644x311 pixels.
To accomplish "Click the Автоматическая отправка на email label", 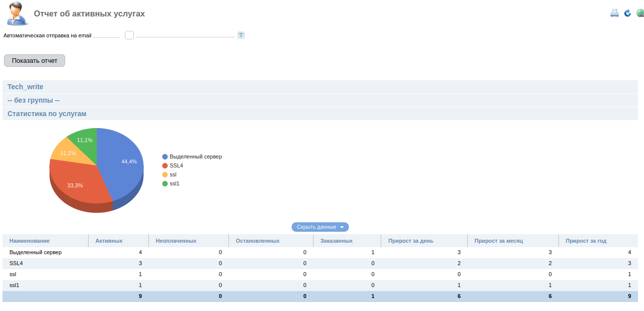I will (x=47, y=36).
